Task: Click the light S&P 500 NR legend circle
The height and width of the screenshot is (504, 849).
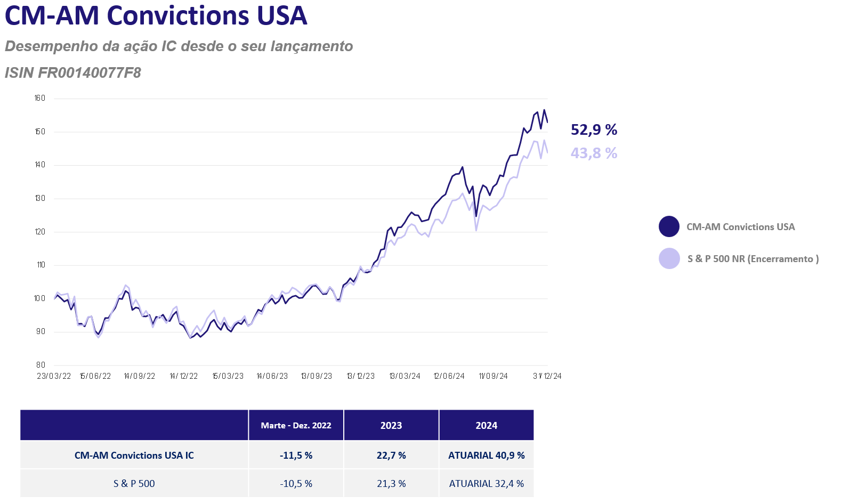Action: (x=669, y=258)
